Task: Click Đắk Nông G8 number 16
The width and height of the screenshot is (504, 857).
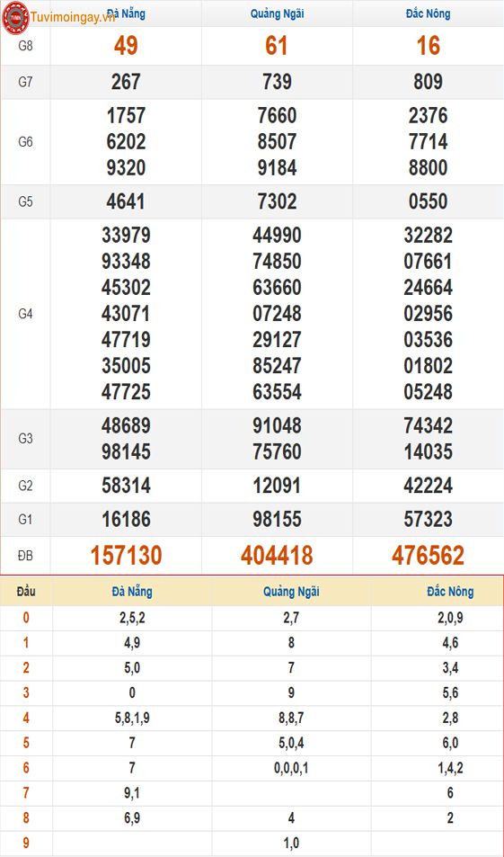Action: tap(429, 46)
